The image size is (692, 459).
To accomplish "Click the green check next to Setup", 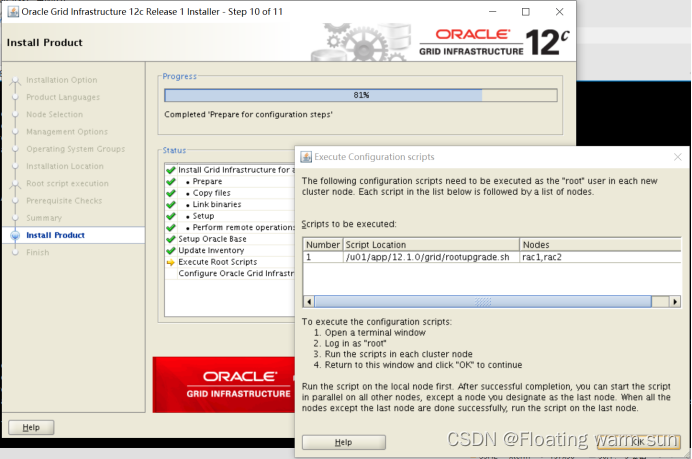I will [x=171, y=216].
